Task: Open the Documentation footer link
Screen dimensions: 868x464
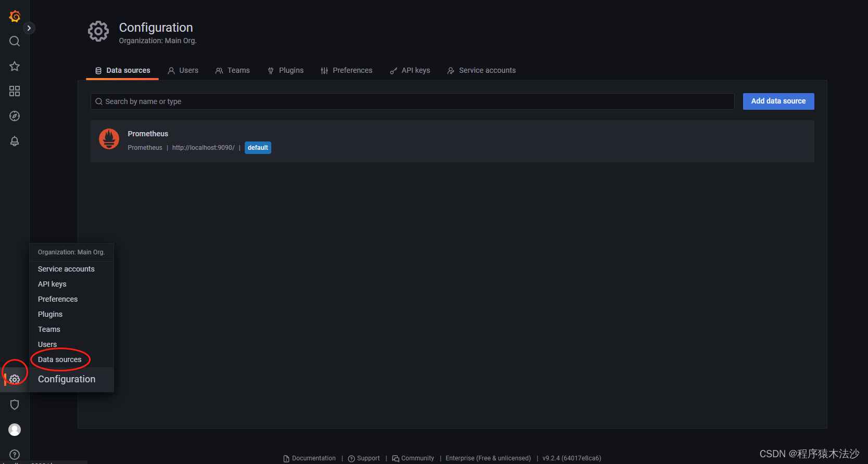Action: [309, 458]
